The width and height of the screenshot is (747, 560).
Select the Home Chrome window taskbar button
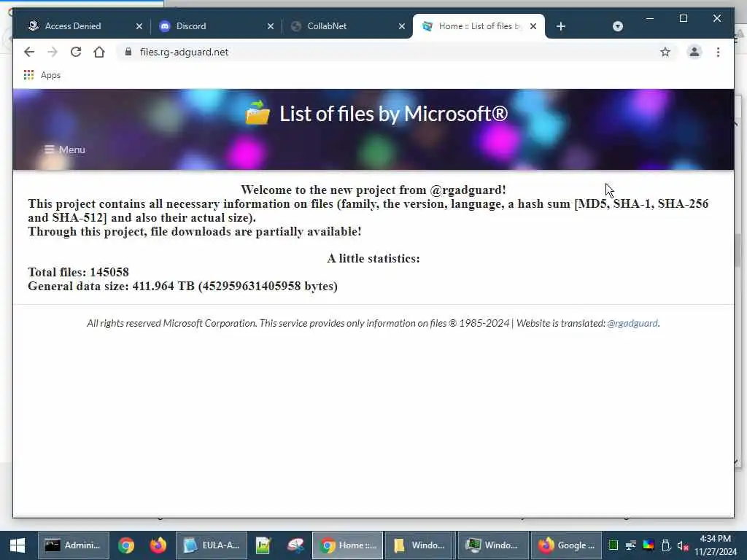347,545
